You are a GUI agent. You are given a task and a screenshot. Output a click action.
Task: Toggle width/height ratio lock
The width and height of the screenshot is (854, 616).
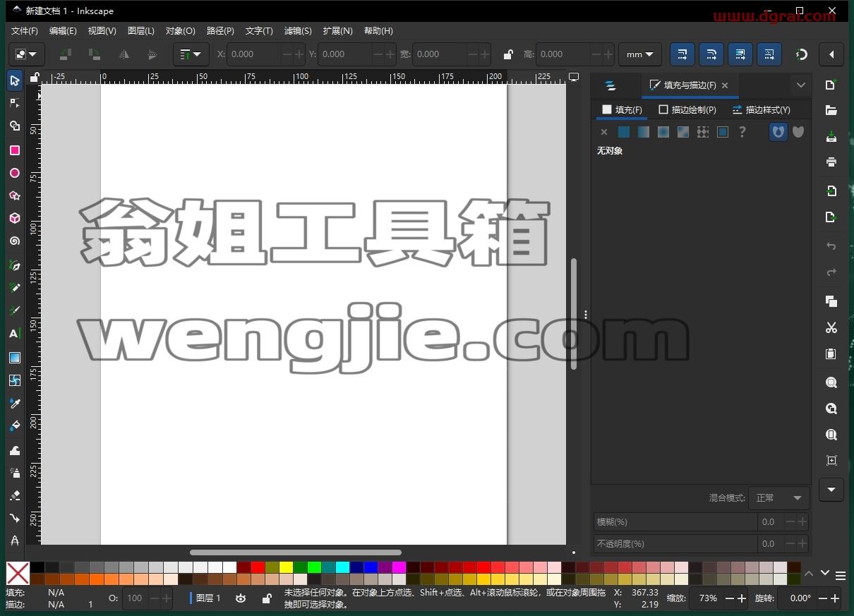point(508,54)
